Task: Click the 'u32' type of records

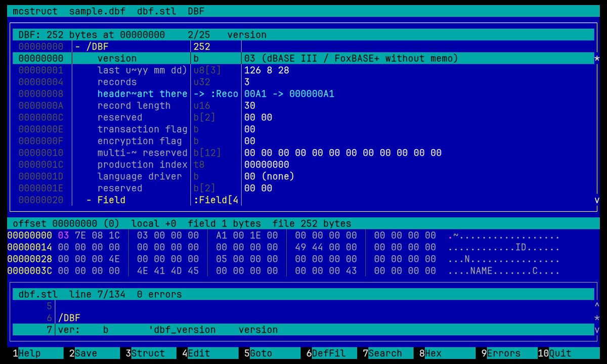Action: coord(202,82)
